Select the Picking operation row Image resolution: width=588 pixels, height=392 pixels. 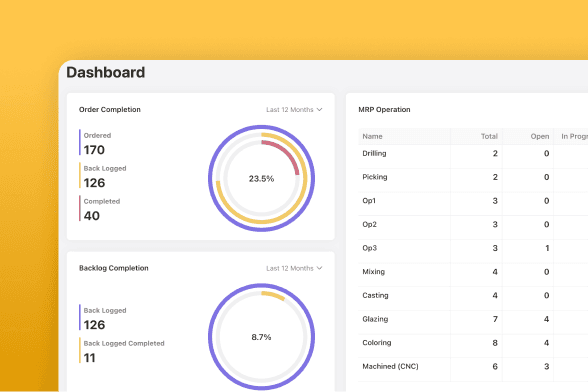tap(473, 177)
